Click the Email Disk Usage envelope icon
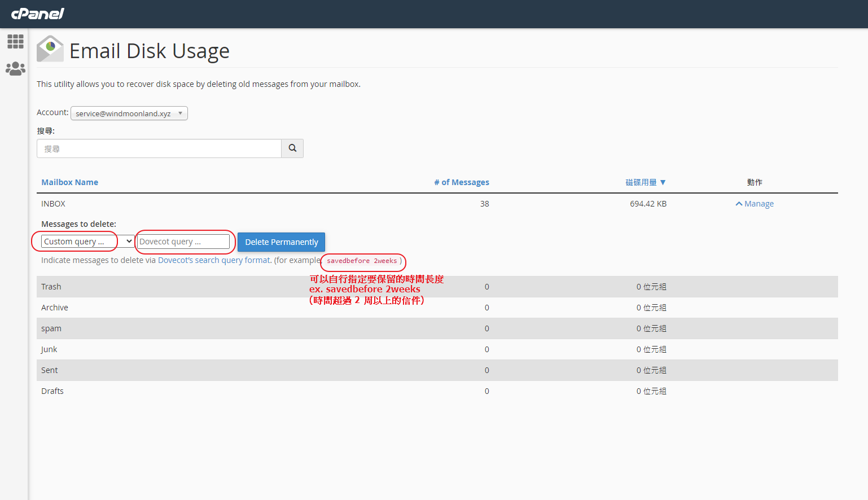The image size is (868, 500). pyautogui.click(x=50, y=49)
